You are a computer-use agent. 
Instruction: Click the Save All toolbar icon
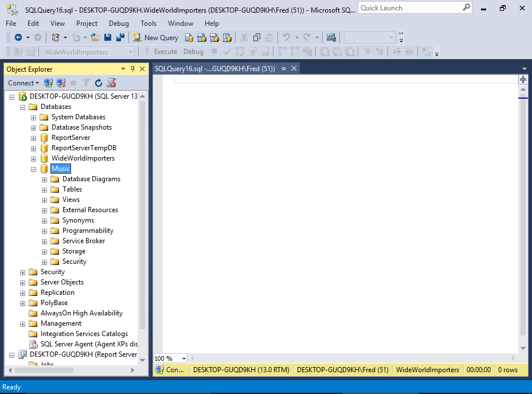[x=120, y=37]
